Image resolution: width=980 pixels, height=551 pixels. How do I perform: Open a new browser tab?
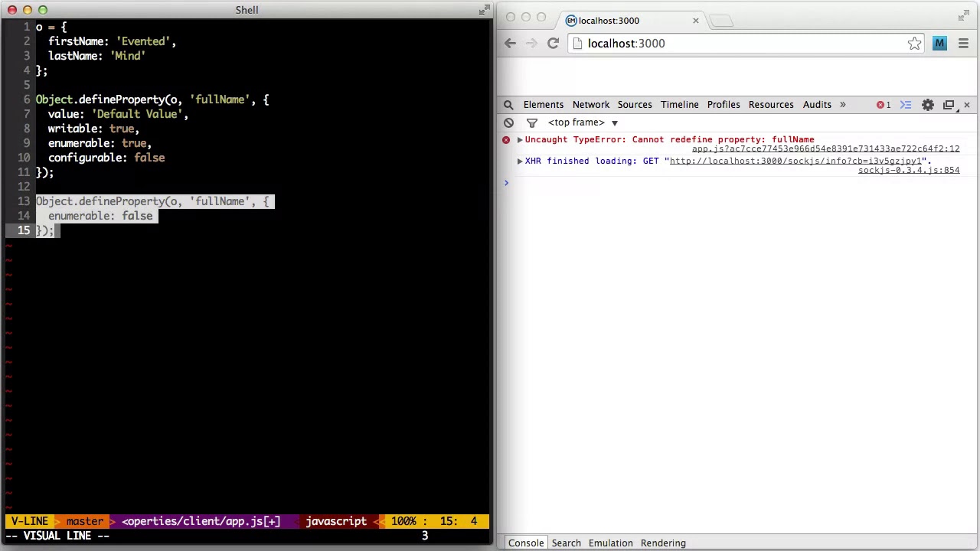point(720,21)
